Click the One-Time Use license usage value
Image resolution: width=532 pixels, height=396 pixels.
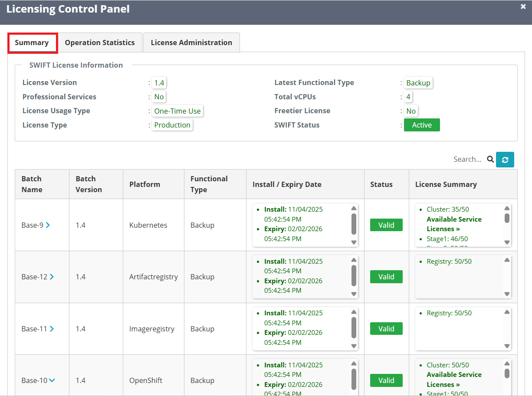pyautogui.click(x=177, y=111)
